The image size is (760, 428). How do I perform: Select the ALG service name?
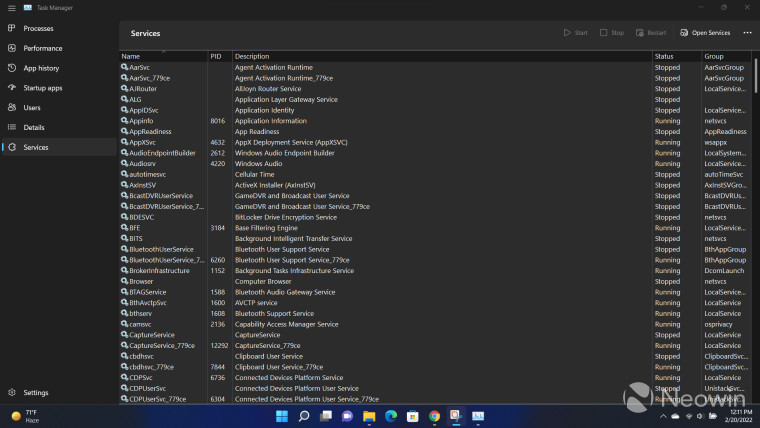tap(135, 99)
